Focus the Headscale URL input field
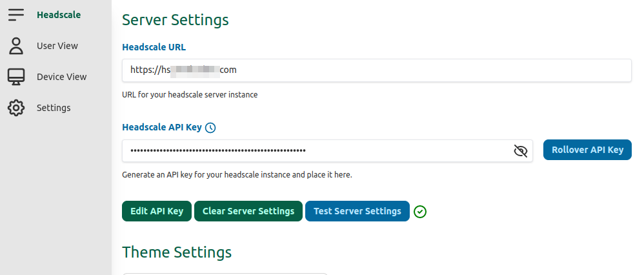The width and height of the screenshot is (644, 275). pyautogui.click(x=377, y=70)
